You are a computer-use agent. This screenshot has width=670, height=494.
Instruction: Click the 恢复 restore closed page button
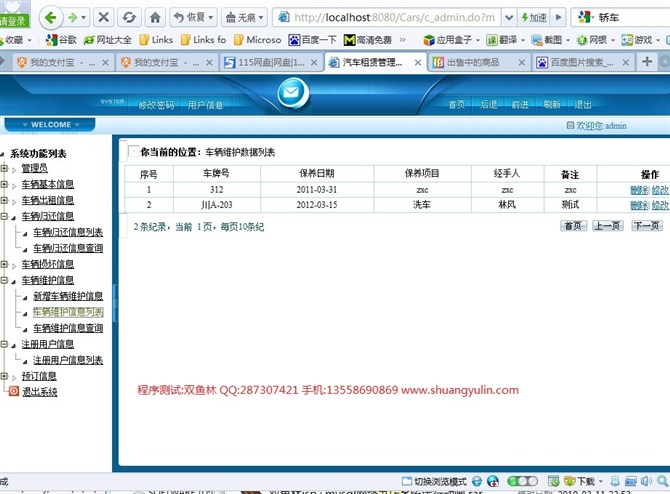click(193, 18)
